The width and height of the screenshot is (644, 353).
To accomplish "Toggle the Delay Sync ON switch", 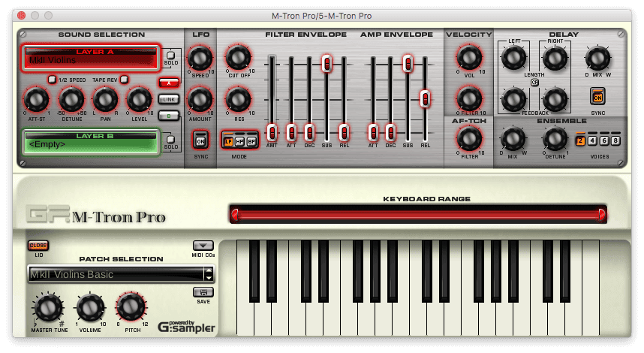I will [597, 97].
